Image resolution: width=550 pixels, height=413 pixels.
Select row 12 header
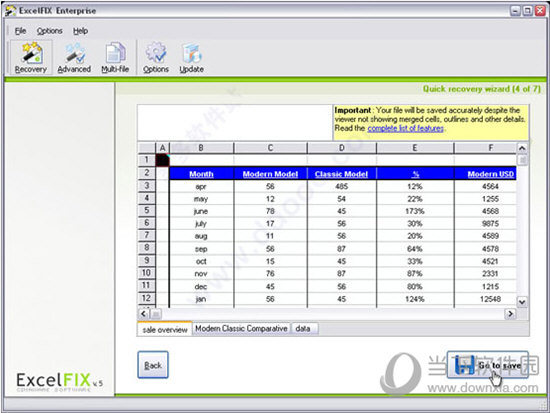(147, 298)
